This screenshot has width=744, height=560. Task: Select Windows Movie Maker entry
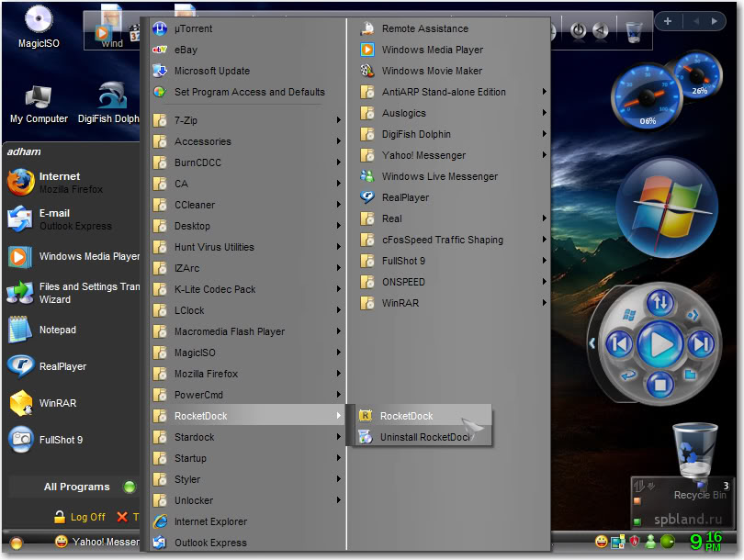pos(432,71)
